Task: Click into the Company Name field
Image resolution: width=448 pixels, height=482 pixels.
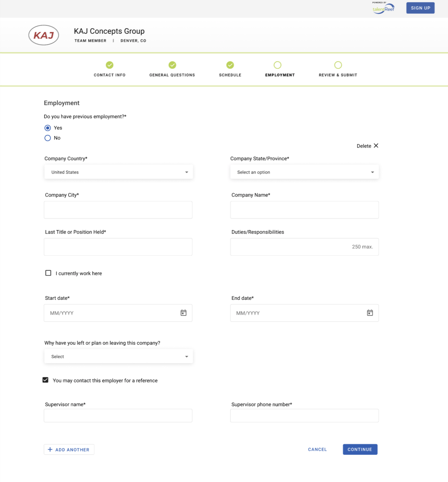Action: tap(305, 210)
